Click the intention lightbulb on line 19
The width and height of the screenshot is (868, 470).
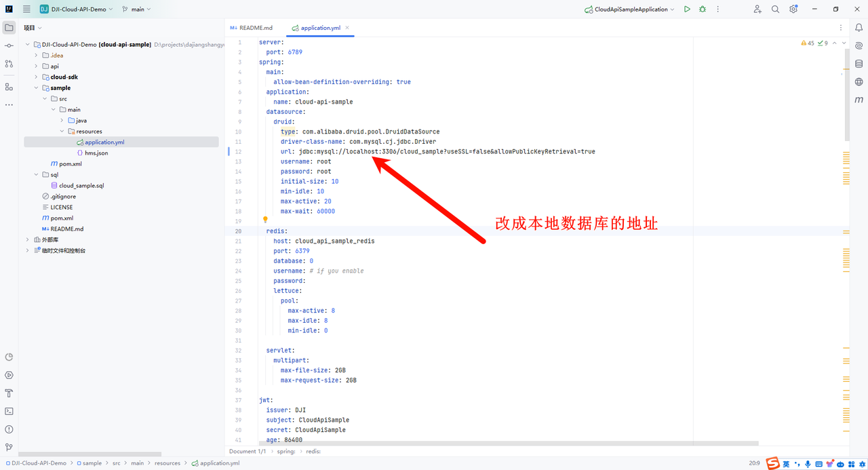click(265, 220)
